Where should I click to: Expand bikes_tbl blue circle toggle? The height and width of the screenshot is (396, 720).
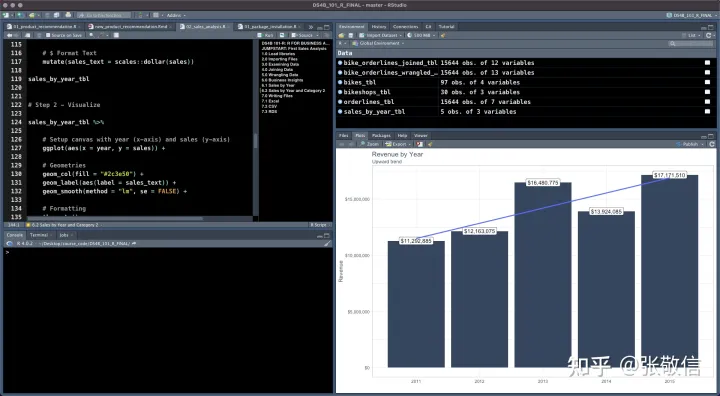point(340,82)
